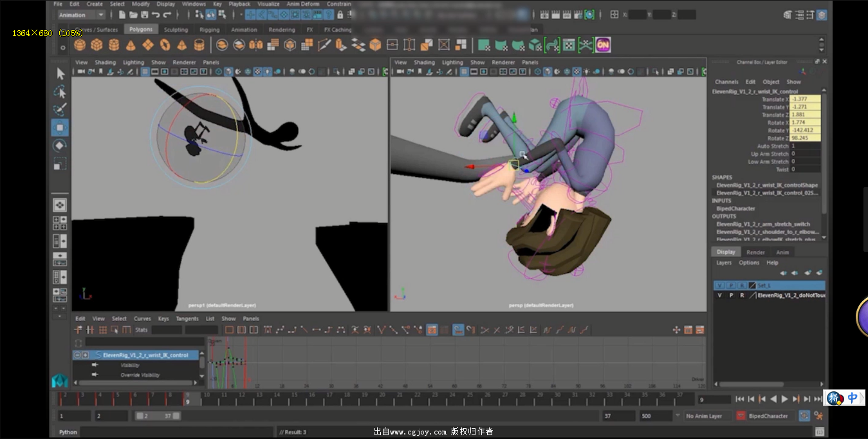The height and width of the screenshot is (439, 868).
Task: Open the Layers menu in Layer Editor
Action: coord(724,263)
